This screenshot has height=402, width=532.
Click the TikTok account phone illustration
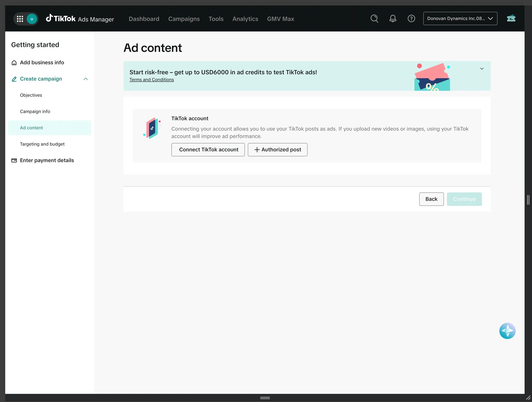[x=152, y=128]
